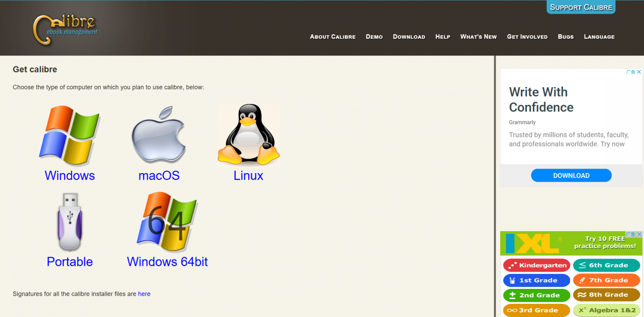Open the Windows 64bit link text
644x317 pixels.
(x=167, y=262)
